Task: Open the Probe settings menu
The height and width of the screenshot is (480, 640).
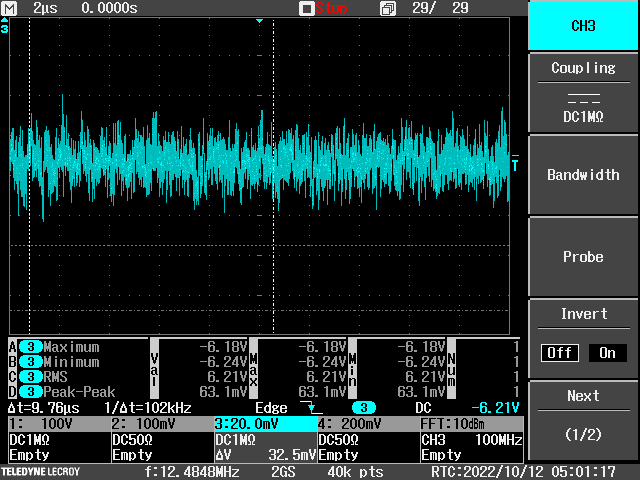Action: pos(583,257)
